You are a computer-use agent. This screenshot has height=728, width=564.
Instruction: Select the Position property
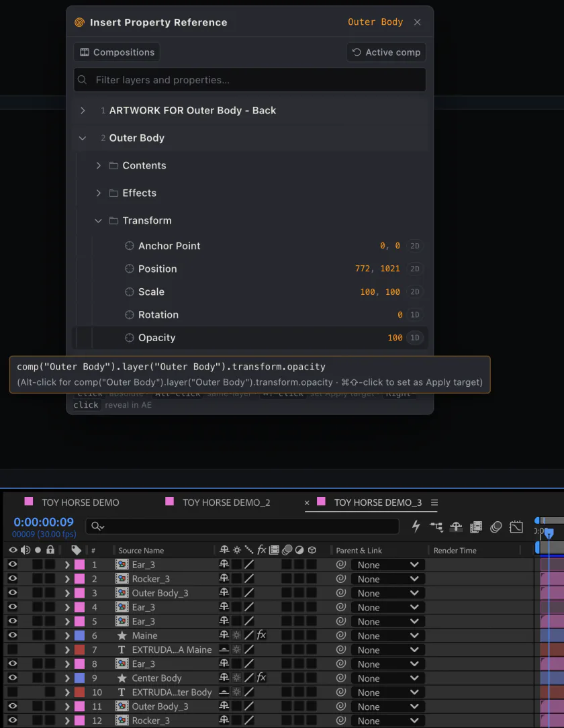157,269
